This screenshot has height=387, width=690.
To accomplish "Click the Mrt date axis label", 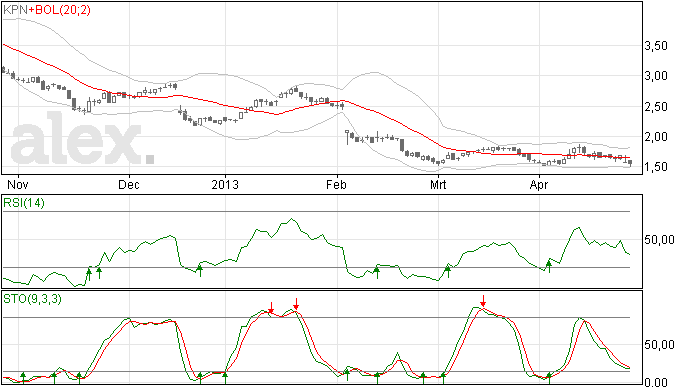I will 438,184.
